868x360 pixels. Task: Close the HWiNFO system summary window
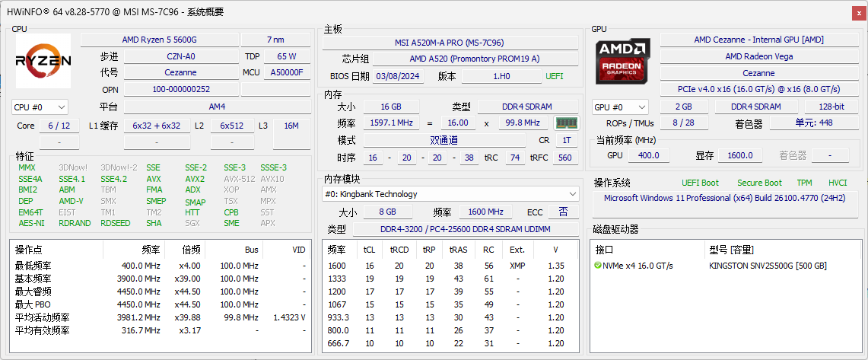click(859, 11)
